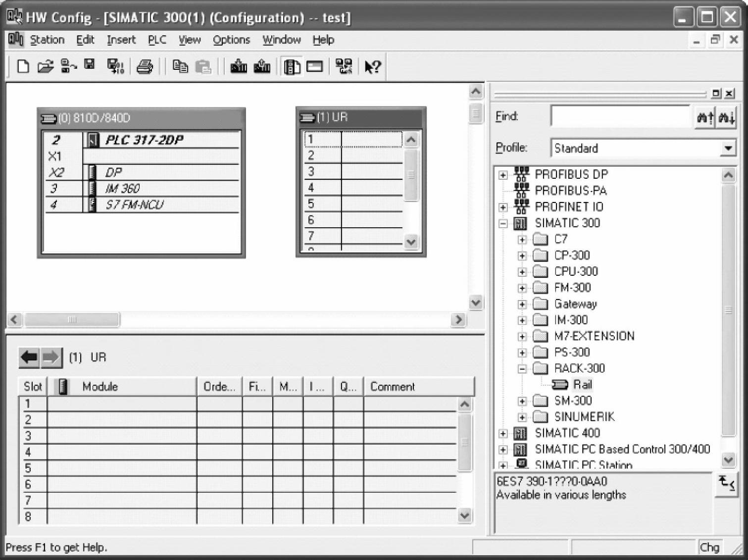Screen dimensions: 748x560
Task: Select the S7 FM-NCU module row
Action: point(142,204)
